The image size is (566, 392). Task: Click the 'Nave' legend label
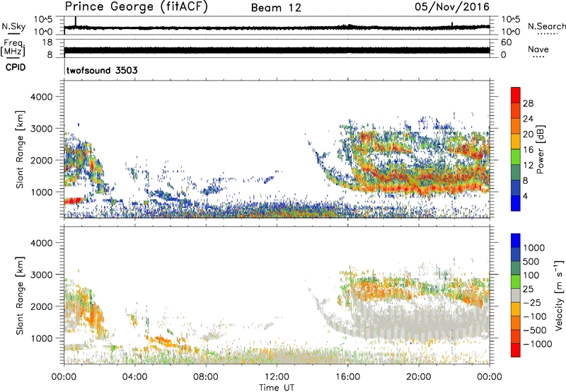coord(538,49)
